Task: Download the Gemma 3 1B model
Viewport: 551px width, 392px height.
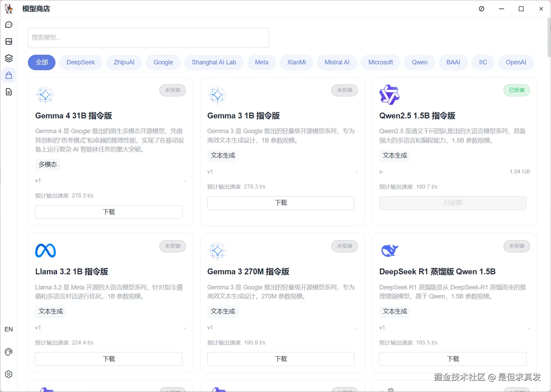Action: tap(281, 203)
